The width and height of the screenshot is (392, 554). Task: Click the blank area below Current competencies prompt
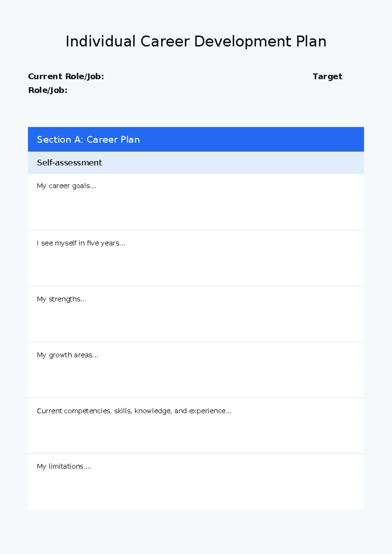196,434
